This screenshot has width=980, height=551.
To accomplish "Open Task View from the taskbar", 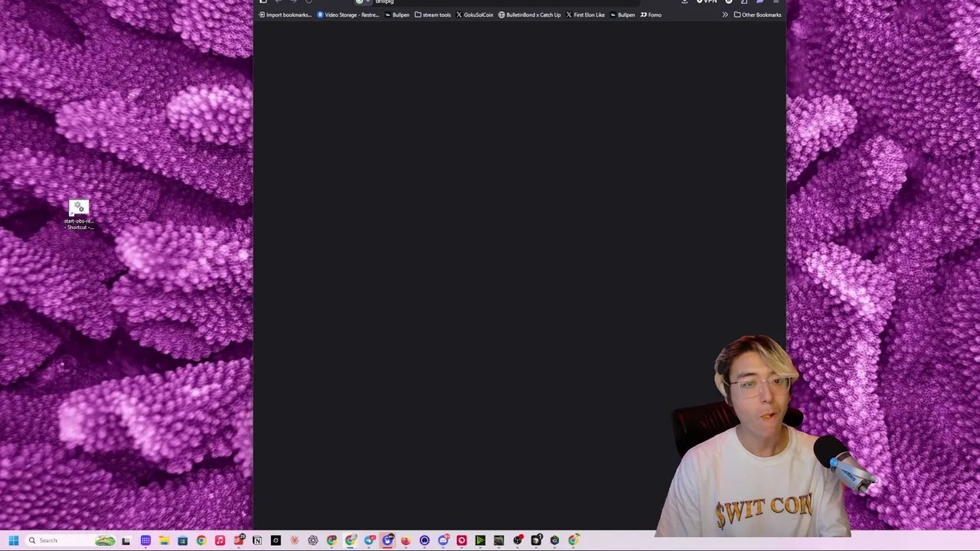I will pyautogui.click(x=126, y=540).
